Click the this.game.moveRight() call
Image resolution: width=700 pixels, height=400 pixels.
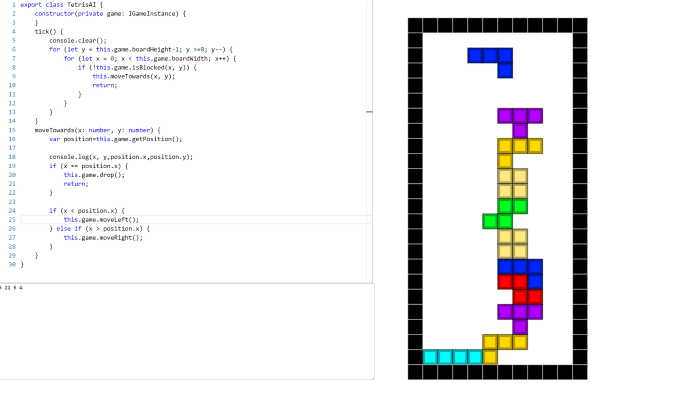(103, 237)
